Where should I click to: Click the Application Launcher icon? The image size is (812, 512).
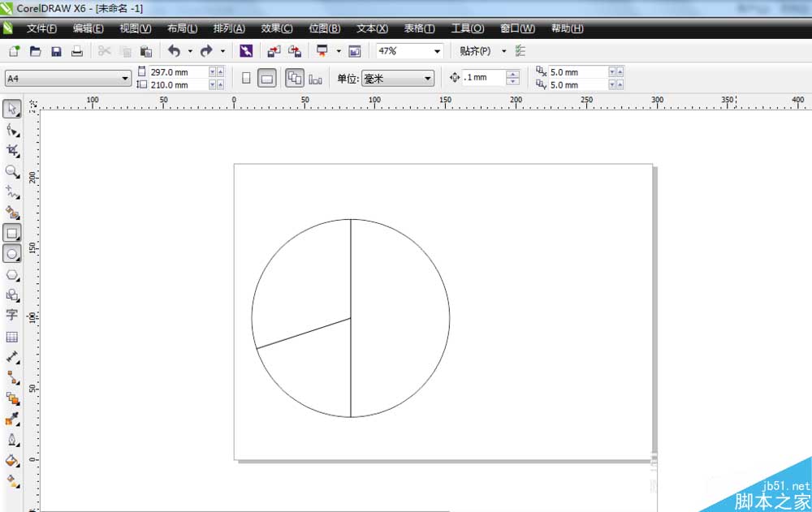(x=322, y=51)
